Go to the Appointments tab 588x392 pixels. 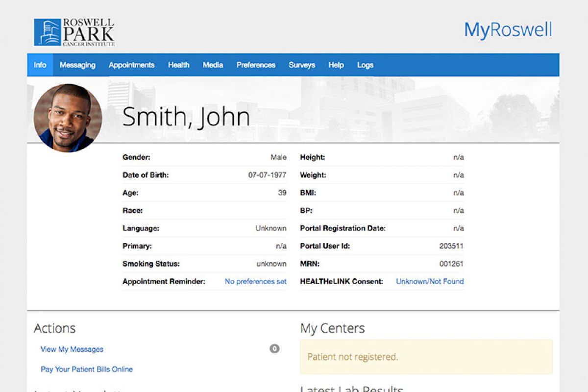[131, 65]
